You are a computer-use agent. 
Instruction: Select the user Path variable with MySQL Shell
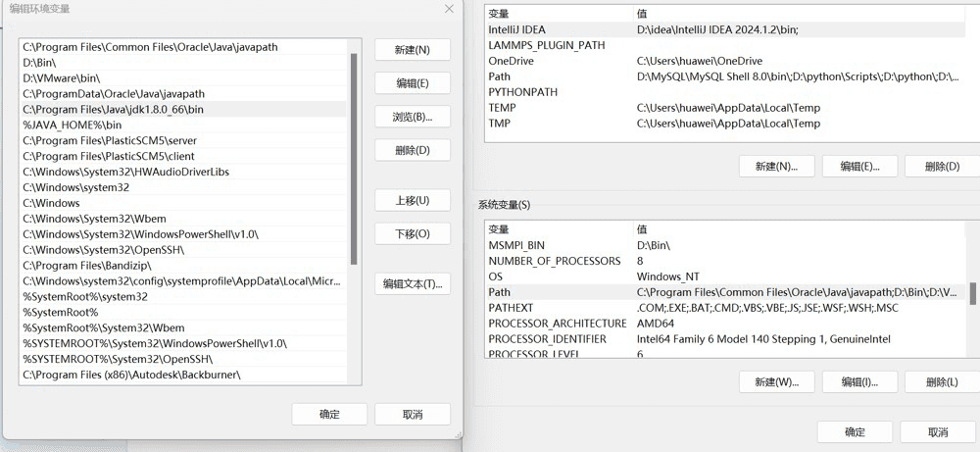pyautogui.click(x=725, y=76)
